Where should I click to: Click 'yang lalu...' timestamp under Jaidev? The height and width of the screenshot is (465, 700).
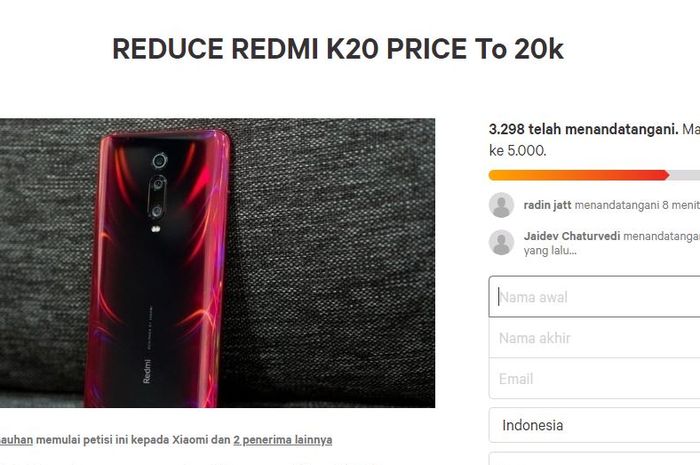[x=550, y=251]
